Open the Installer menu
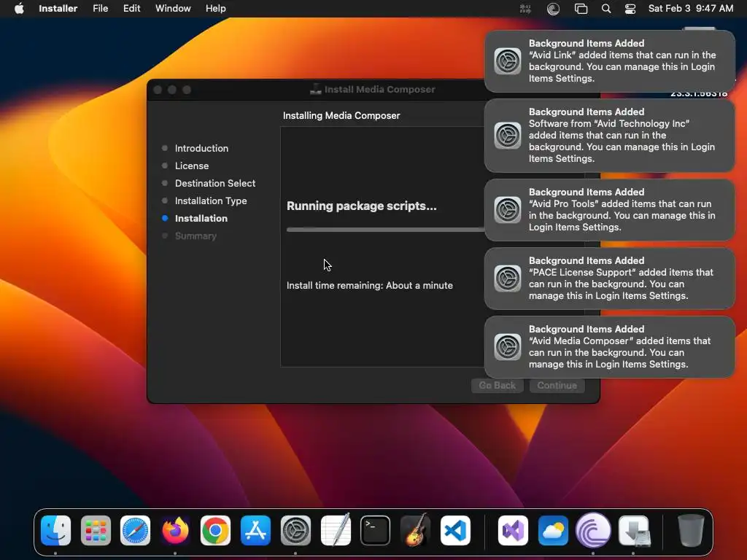The image size is (747, 560). pos(58,9)
